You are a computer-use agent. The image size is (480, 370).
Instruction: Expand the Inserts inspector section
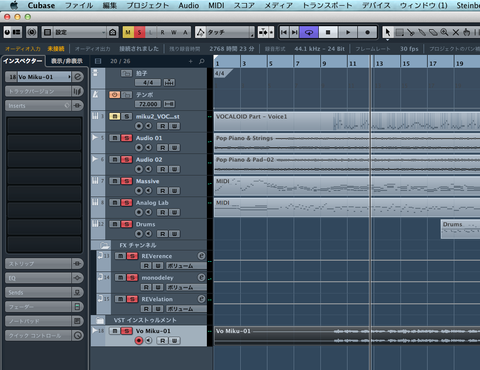point(38,106)
